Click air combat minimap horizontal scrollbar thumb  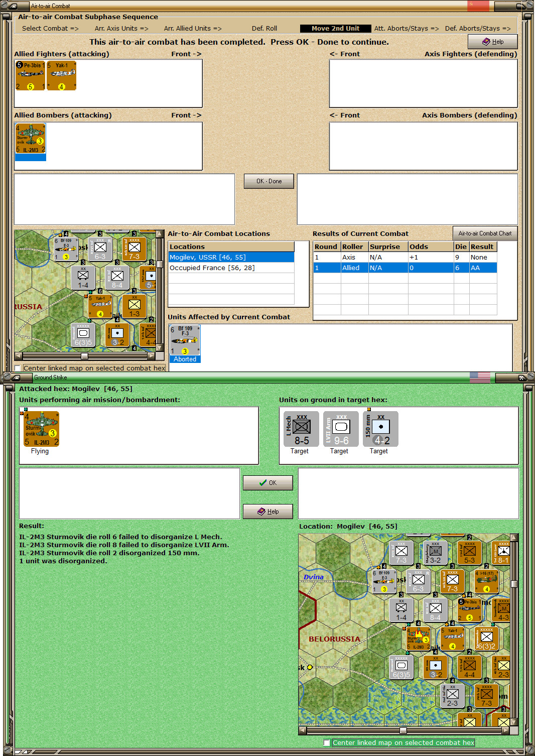coord(84,356)
